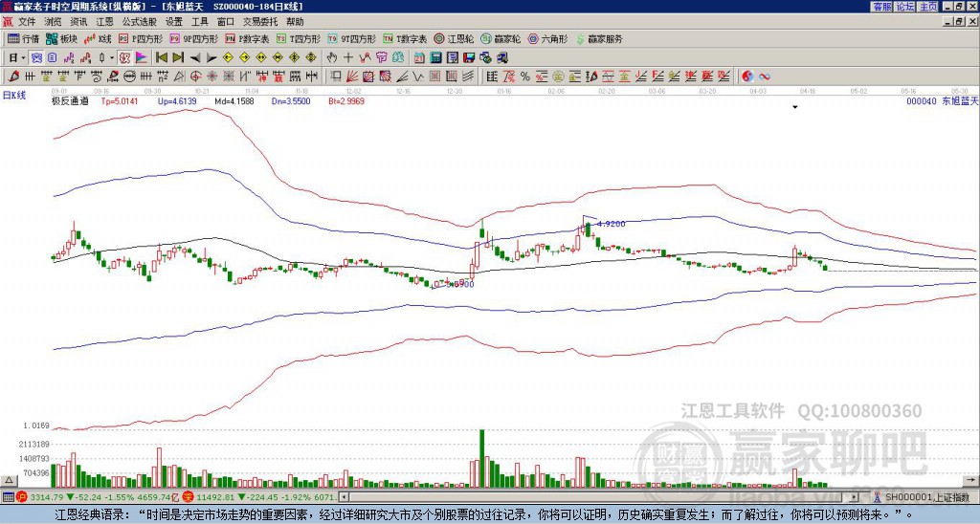The width and height of the screenshot is (980, 524).
Task: Click the right arrow at chart's right edge
Action: click(x=970, y=480)
